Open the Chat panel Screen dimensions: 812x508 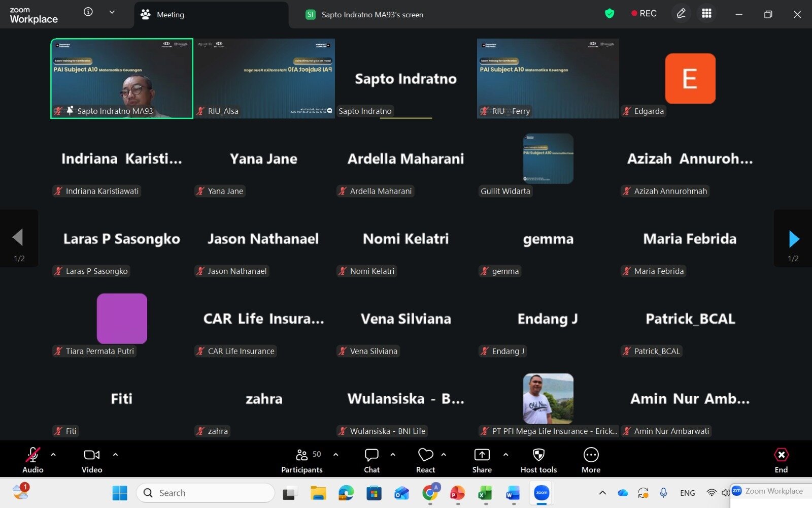[371, 460]
